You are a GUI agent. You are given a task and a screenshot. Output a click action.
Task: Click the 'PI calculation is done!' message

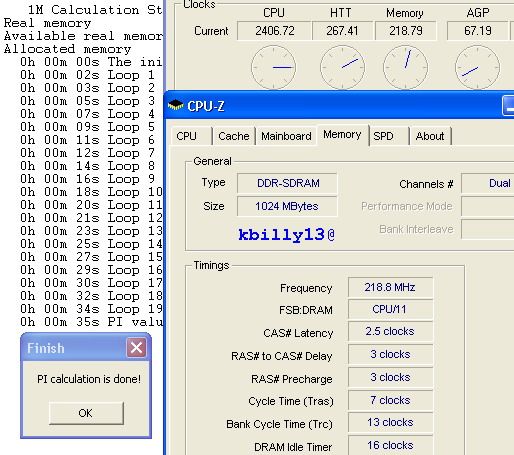point(89,379)
